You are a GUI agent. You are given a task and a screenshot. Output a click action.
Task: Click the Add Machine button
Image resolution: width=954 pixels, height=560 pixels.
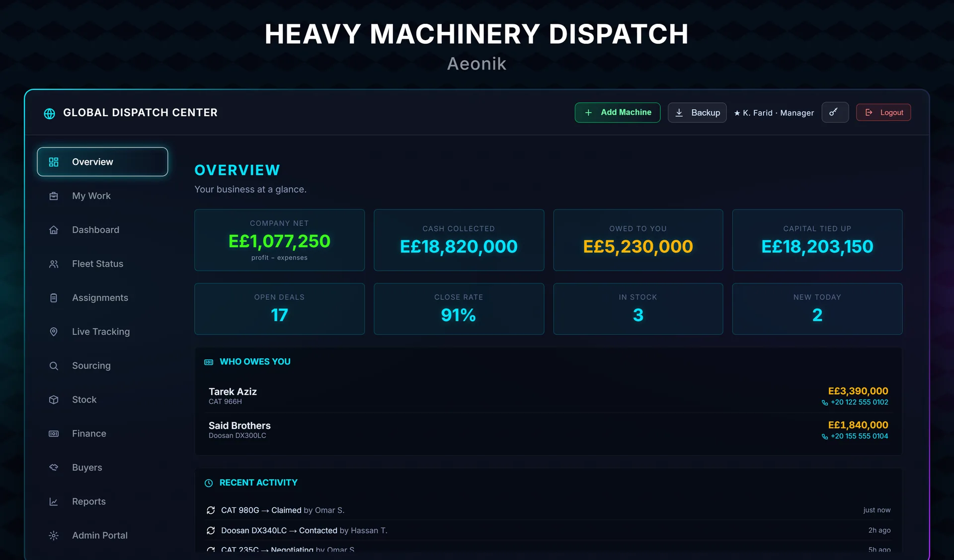coord(618,113)
